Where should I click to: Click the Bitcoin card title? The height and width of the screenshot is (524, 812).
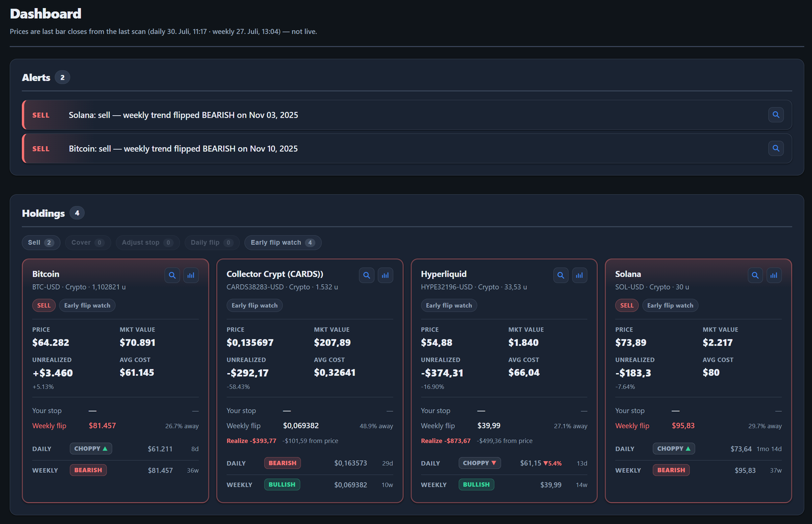46,274
